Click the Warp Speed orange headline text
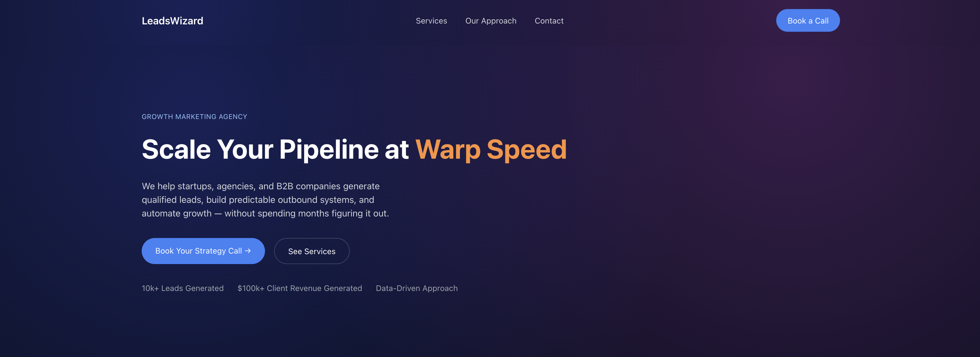980x357 pixels. [490, 149]
